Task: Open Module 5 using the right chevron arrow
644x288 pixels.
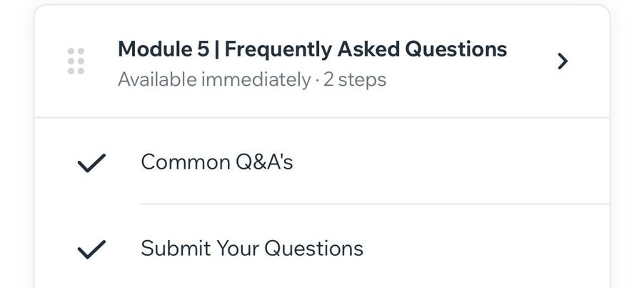Action: click(563, 61)
